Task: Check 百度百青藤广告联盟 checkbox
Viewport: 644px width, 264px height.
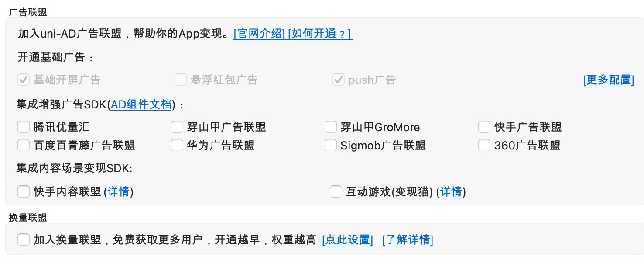Action: tap(24, 145)
